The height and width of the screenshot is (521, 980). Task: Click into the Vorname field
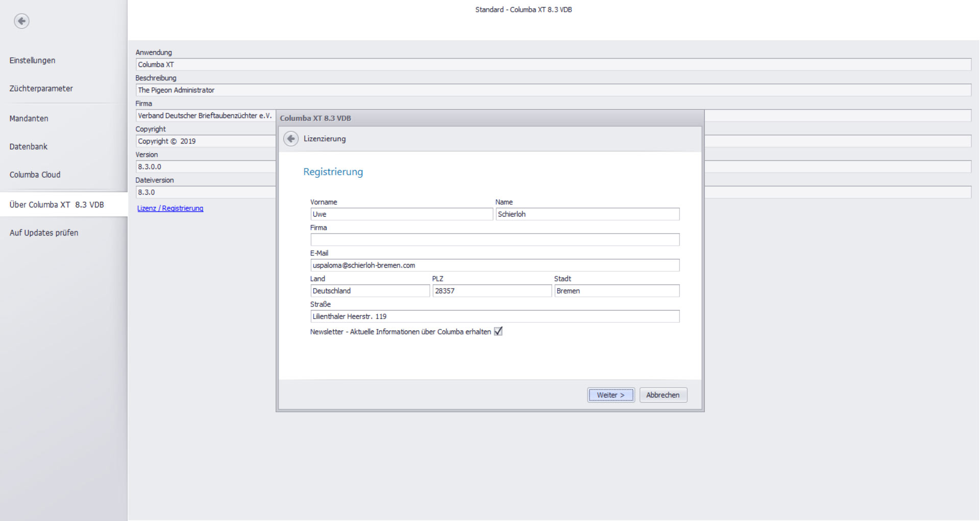click(x=401, y=215)
